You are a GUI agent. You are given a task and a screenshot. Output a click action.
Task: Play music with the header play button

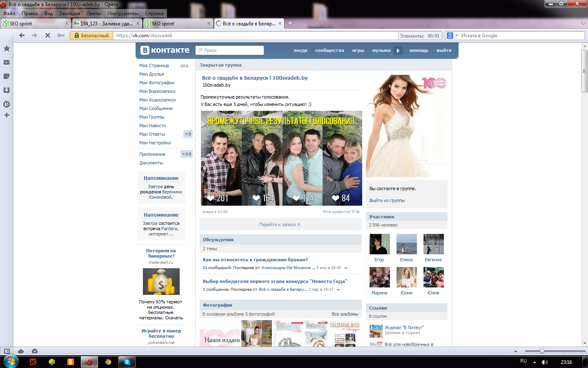pyautogui.click(x=398, y=50)
